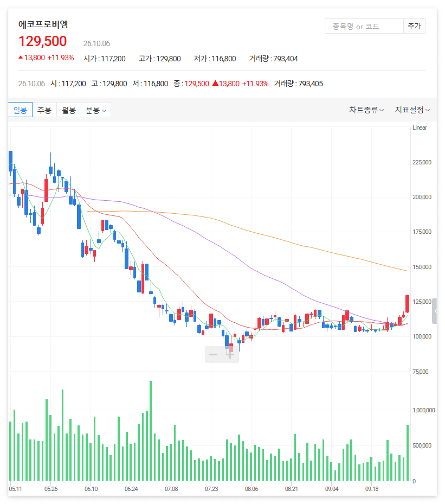Click the 500,000 volume axis label
Viewport: 445px width, 504px height.
point(422,445)
